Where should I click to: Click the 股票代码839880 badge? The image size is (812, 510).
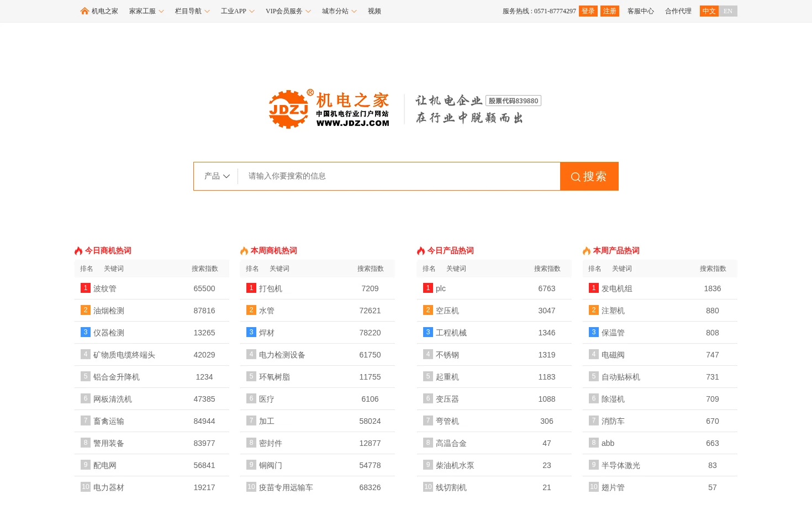(513, 101)
